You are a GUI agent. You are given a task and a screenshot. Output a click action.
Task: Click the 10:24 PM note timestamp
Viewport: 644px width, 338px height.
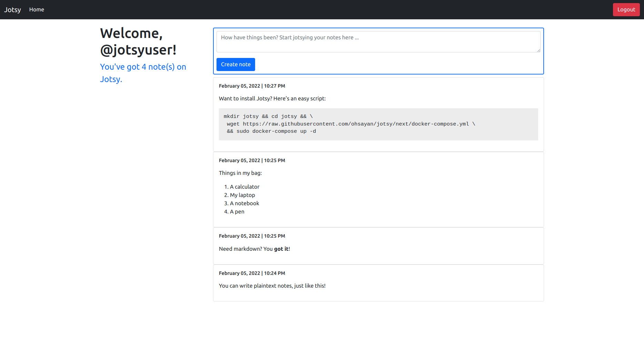(x=252, y=273)
